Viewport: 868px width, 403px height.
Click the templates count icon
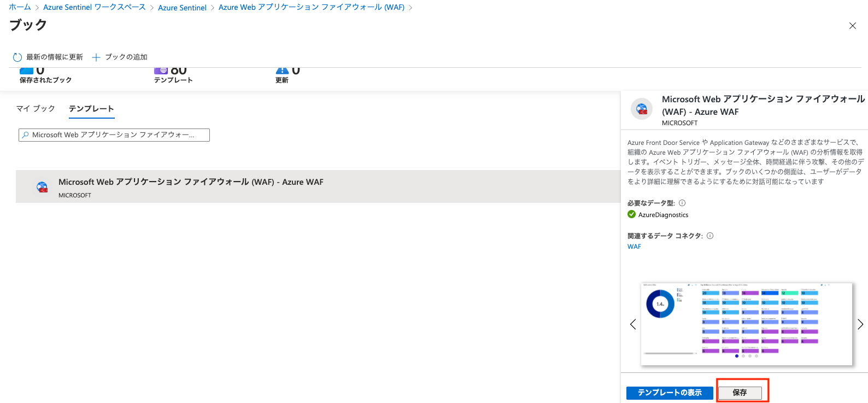161,70
